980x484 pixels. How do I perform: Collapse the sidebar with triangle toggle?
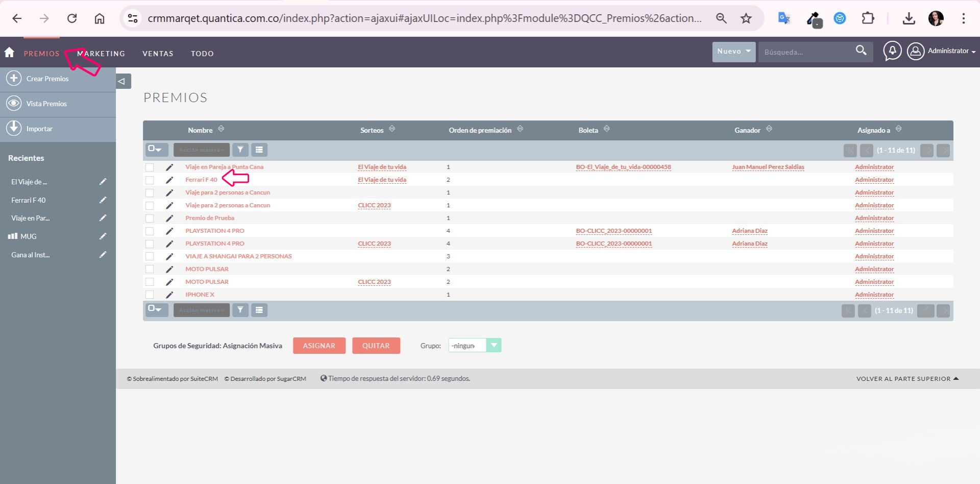(121, 81)
